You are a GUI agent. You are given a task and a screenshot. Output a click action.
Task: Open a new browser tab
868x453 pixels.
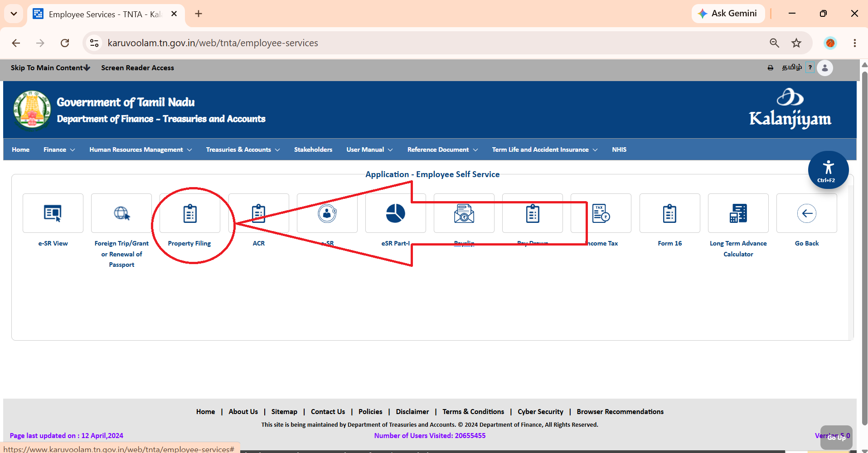coord(199,14)
